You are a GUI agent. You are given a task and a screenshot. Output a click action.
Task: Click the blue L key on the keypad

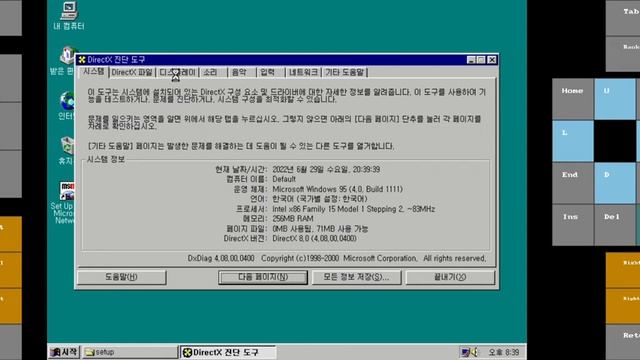[573, 141]
